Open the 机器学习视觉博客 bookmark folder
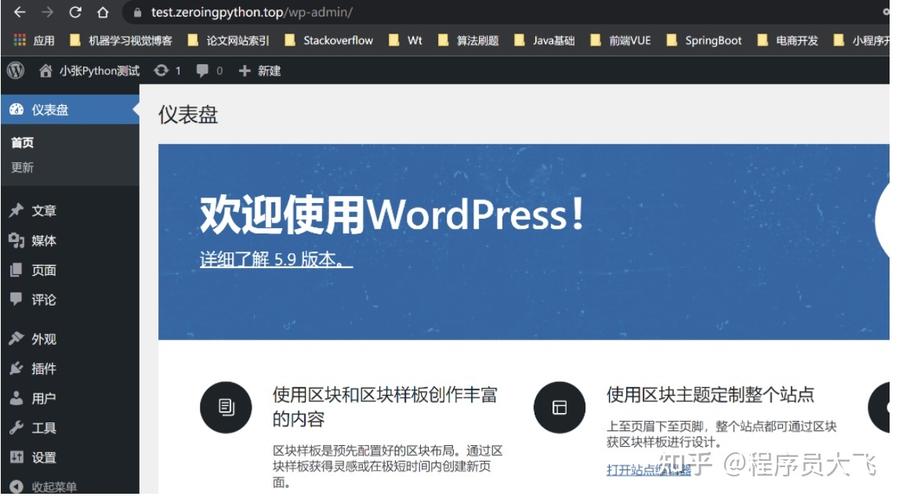Image resolution: width=899 pixels, height=500 pixels. (x=120, y=40)
